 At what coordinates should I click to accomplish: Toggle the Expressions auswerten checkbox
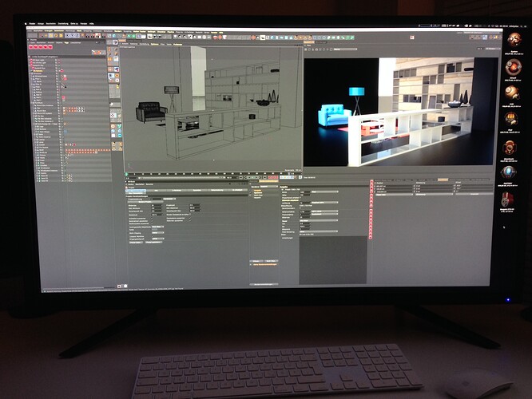(x=190, y=219)
